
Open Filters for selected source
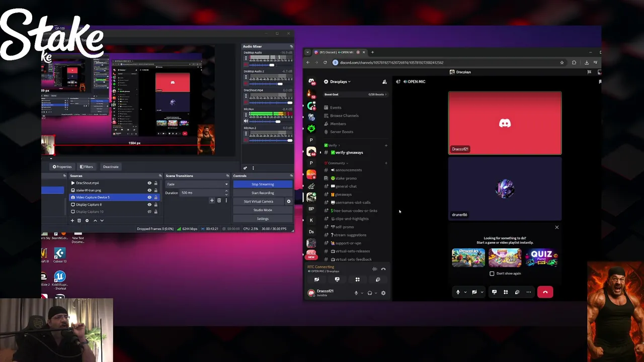tap(87, 167)
